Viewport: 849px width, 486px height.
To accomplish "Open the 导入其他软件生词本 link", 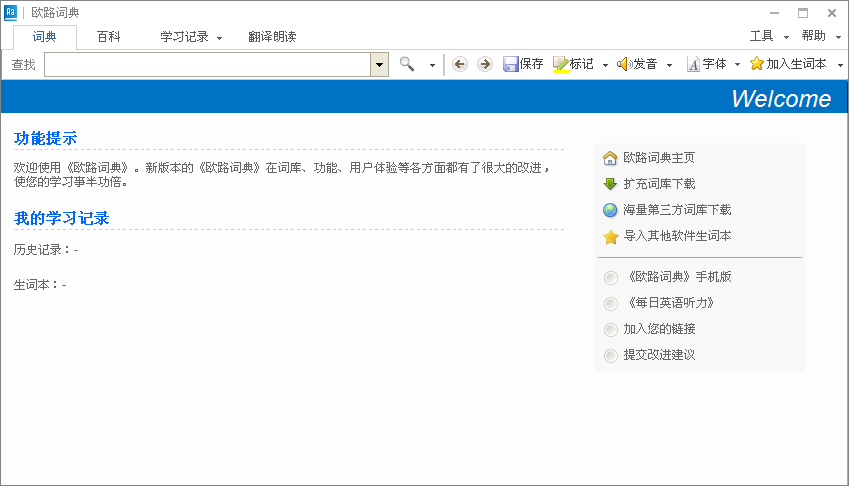I will tap(677, 235).
